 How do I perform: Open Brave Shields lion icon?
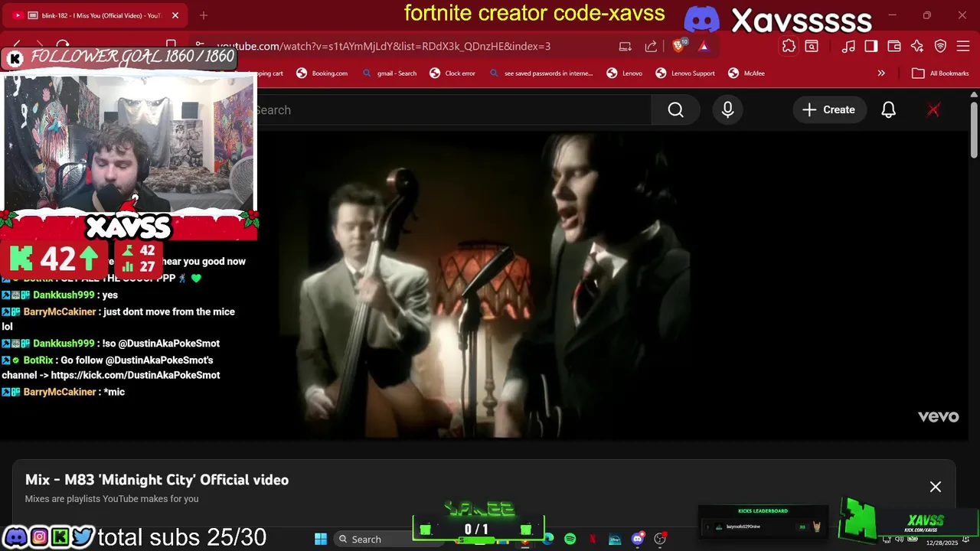click(679, 46)
